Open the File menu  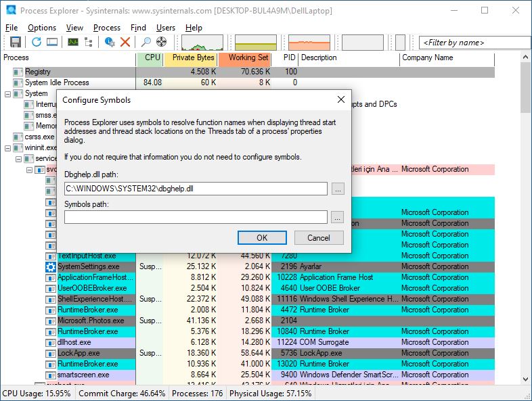click(x=12, y=28)
